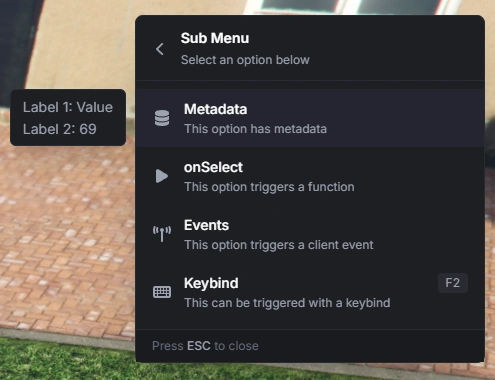
Task: Click the Keybind keyboard icon
Action: pos(162,292)
